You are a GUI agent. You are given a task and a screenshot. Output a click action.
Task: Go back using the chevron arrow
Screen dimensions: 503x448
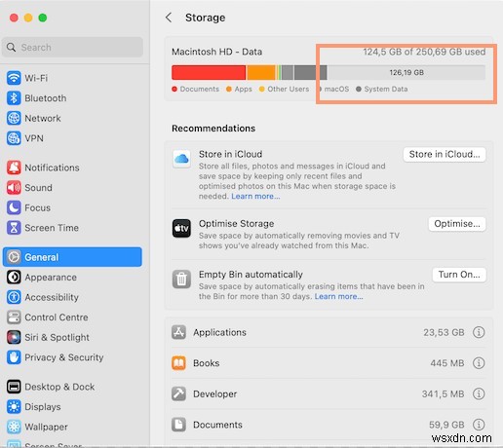click(x=169, y=18)
